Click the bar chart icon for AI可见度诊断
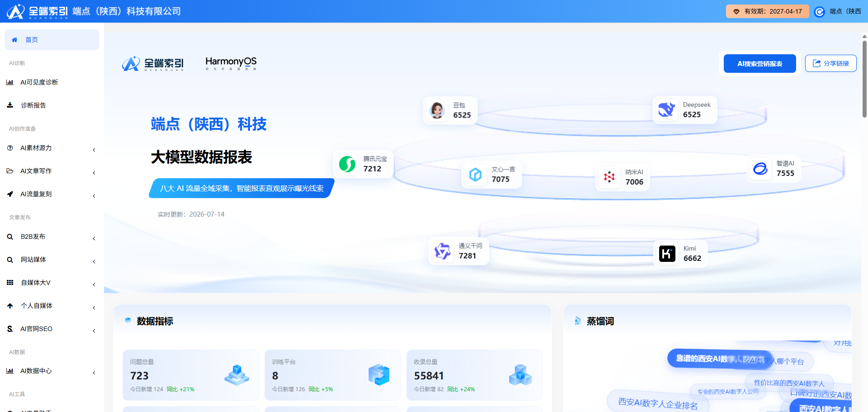Screen dimensions: 868x412 tap(10, 82)
